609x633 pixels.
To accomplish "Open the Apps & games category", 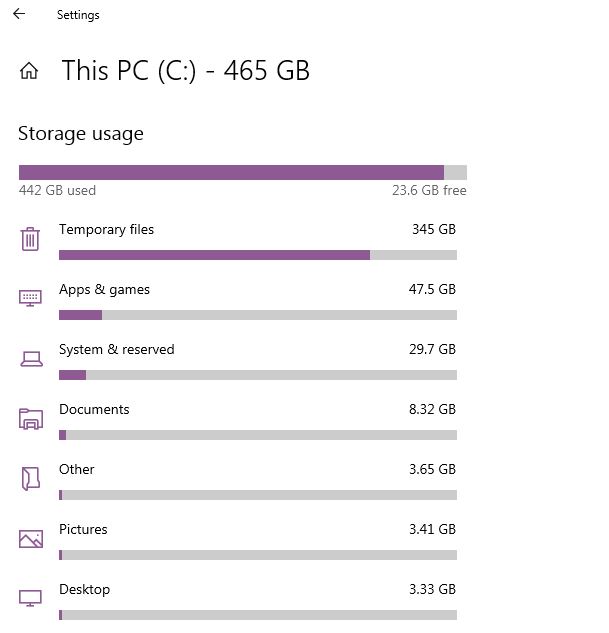I will pyautogui.click(x=104, y=290).
